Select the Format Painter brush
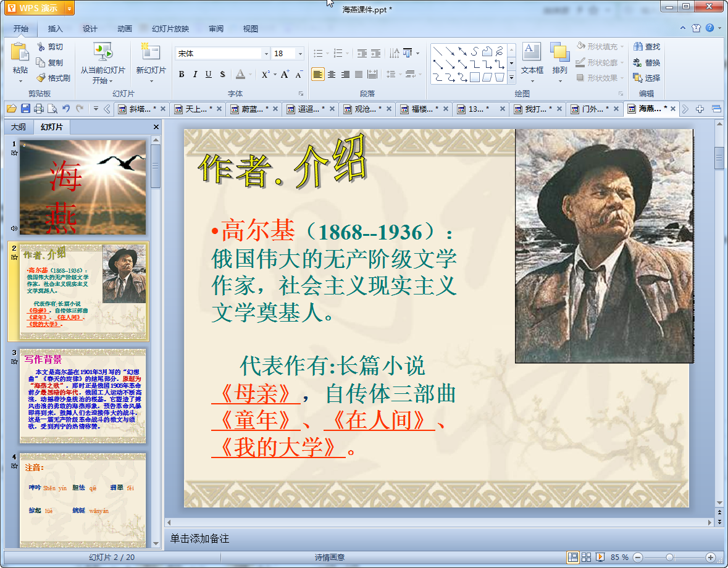 coord(41,78)
